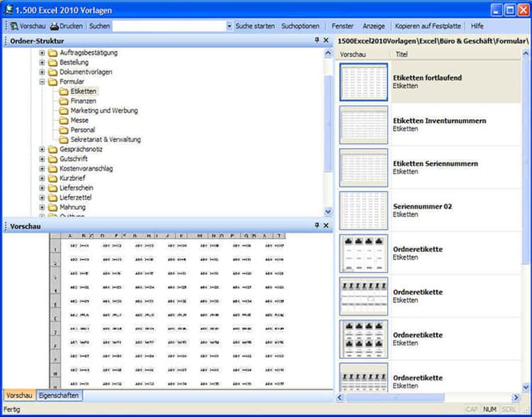Viewport: 532px width, 417px height.
Task: Select Etiketten Inventurnummern thumbnail
Action: pos(363,125)
